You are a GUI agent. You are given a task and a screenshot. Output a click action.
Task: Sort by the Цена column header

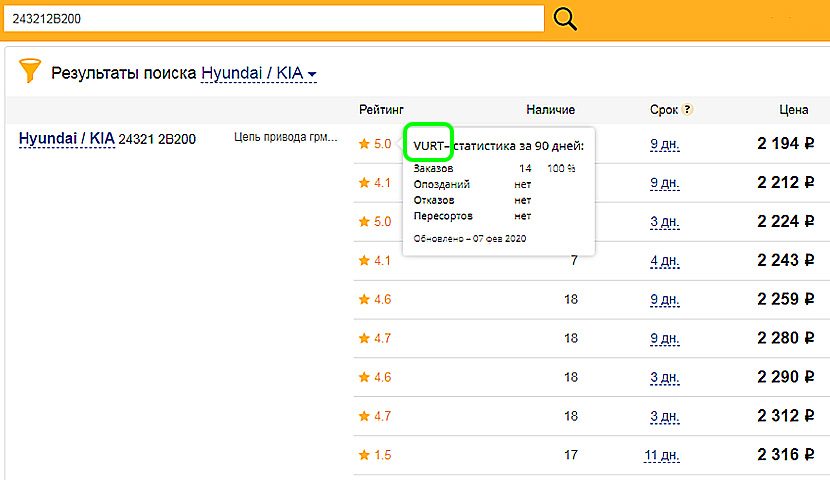point(794,110)
